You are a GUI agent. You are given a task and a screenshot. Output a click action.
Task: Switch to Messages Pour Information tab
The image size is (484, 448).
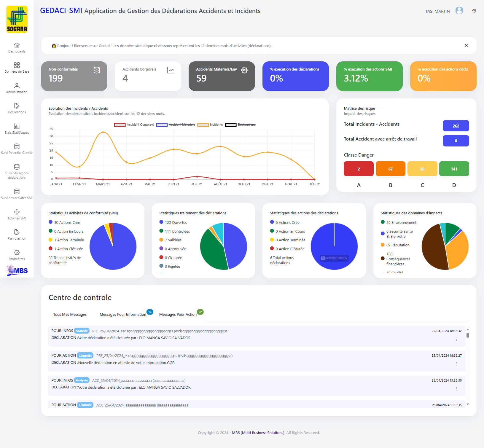123,315
